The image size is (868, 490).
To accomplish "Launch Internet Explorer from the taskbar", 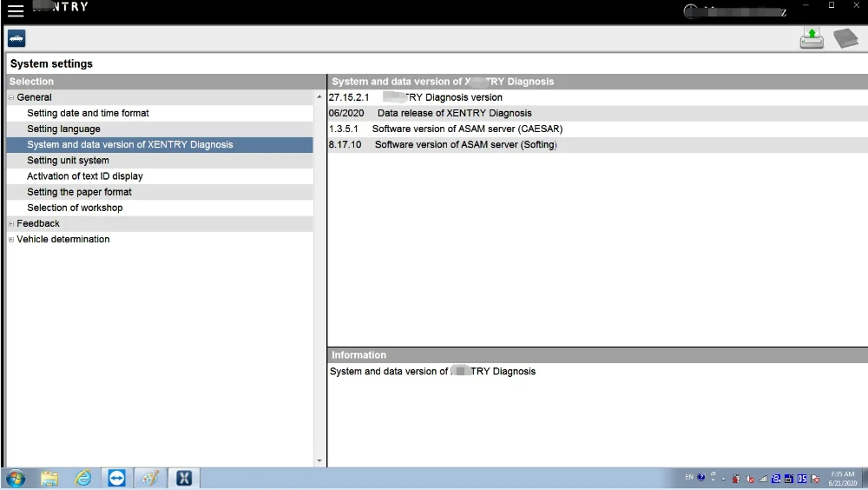I will (x=83, y=478).
